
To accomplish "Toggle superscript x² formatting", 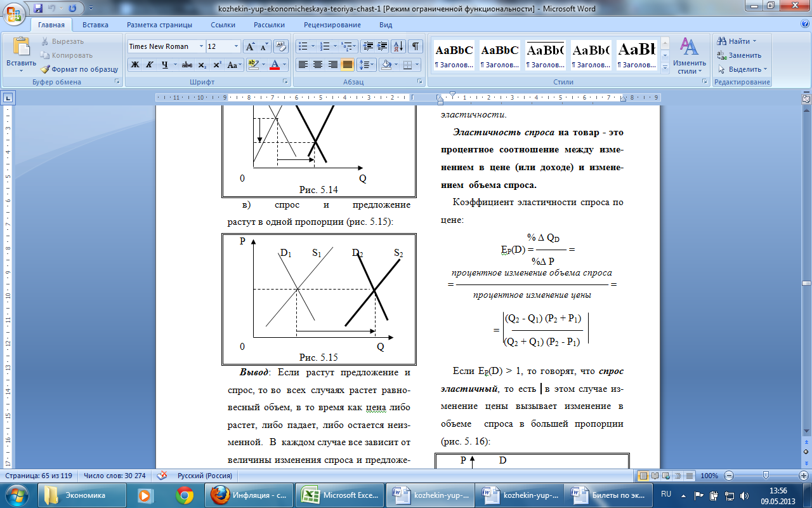I will 217,65.
